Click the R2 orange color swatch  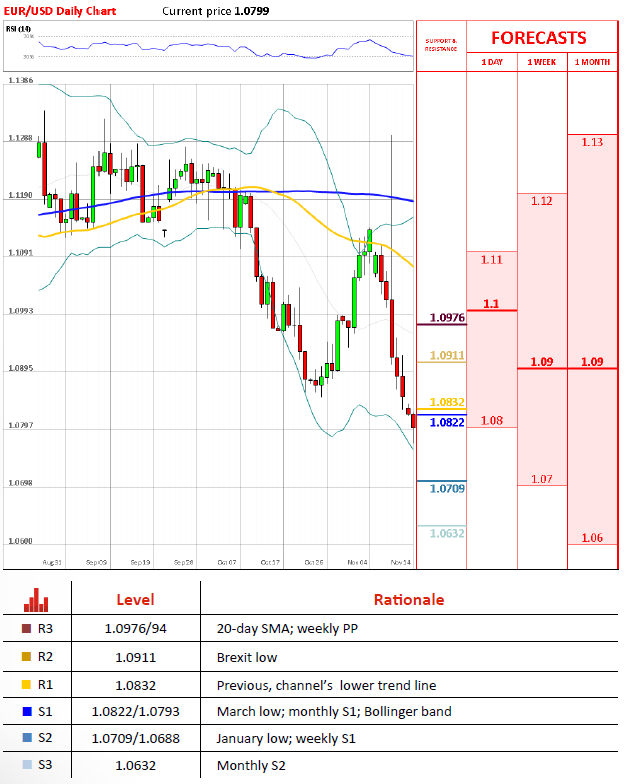[26, 656]
